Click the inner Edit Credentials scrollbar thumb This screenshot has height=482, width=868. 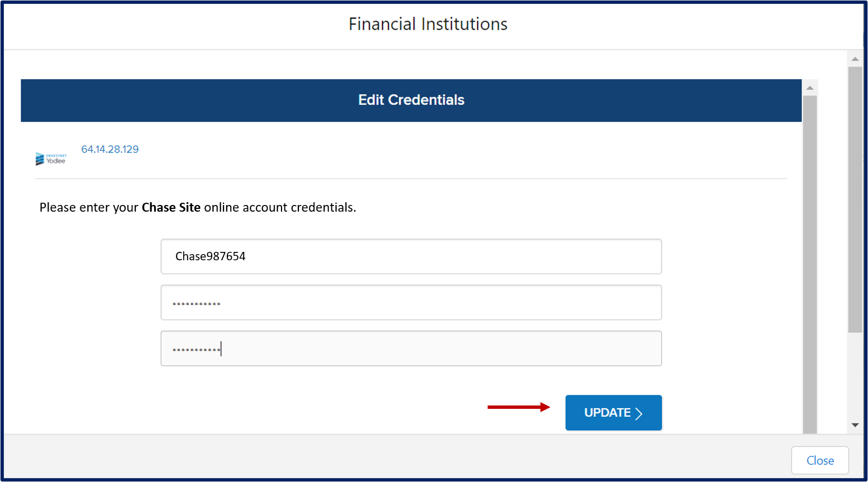click(810, 265)
